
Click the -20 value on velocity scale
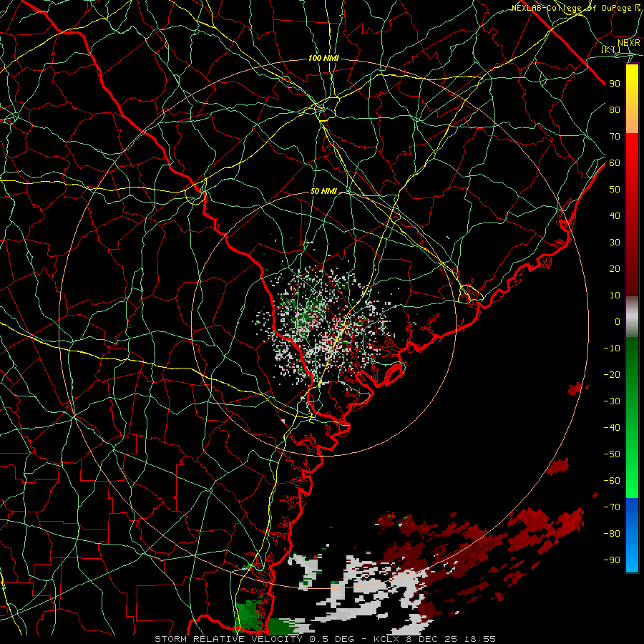(x=612, y=375)
